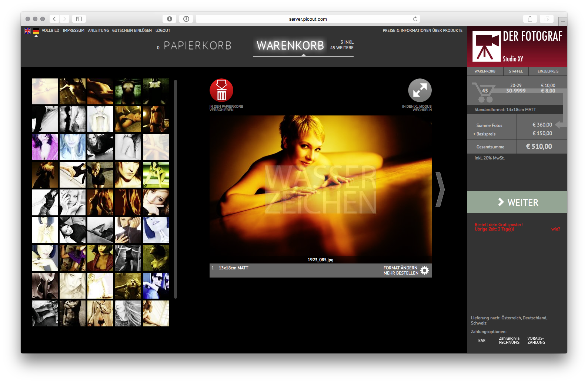
Task: Select the green-tinted seated woman thumbnail
Action: (156, 175)
